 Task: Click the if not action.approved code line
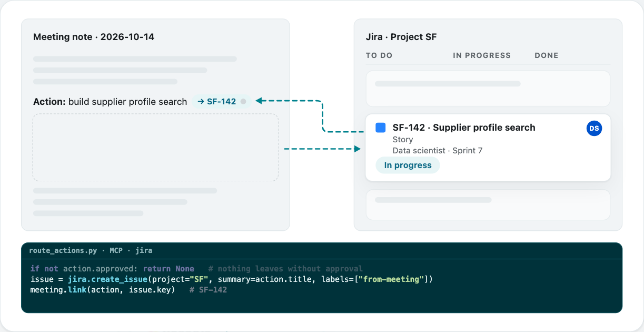196,269
